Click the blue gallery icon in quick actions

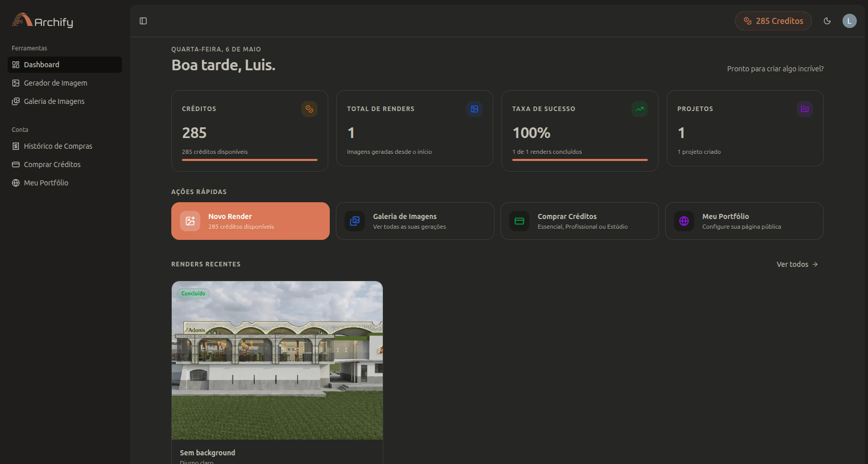(355, 221)
